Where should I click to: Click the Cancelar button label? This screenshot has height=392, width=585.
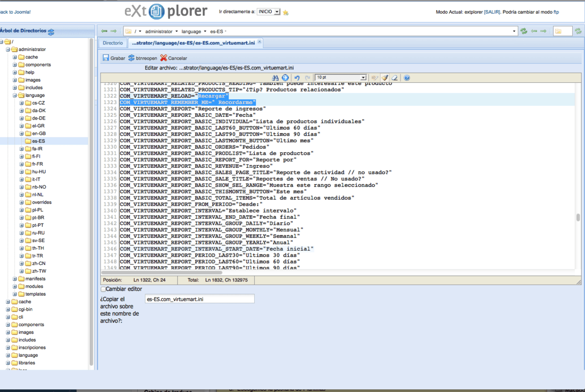(178, 58)
